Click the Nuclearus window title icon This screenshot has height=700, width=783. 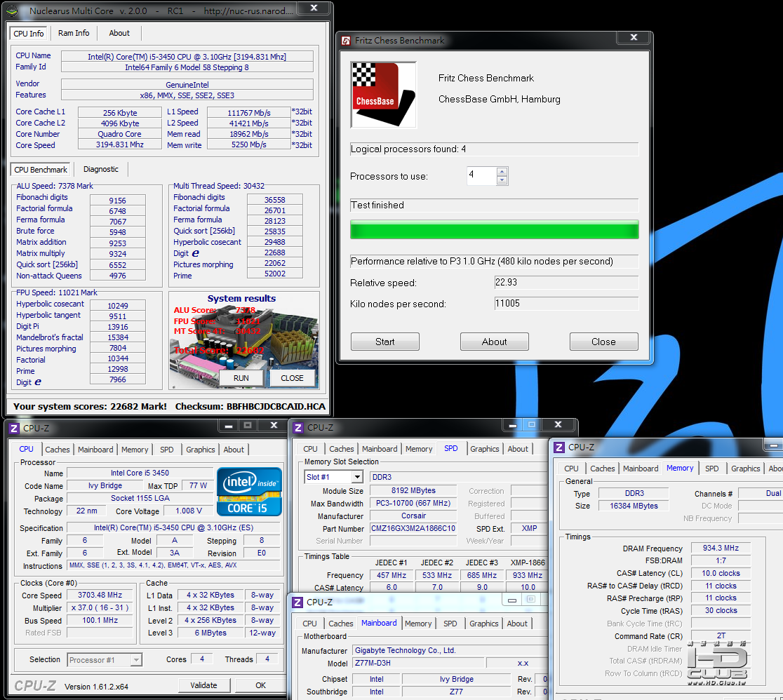pos(12,11)
